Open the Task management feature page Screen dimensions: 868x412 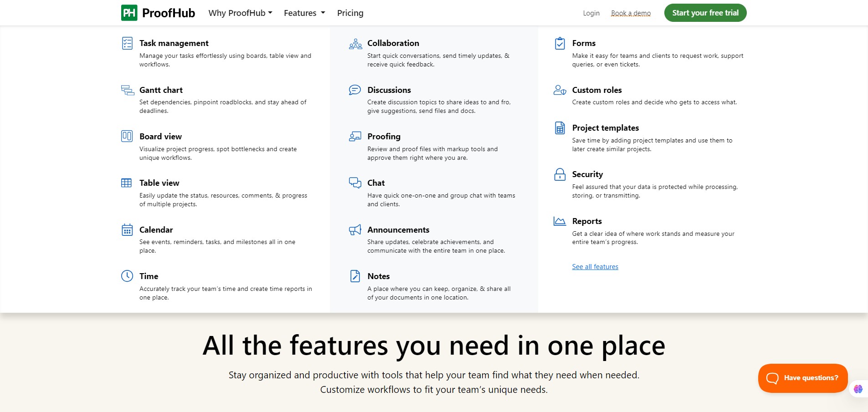[x=174, y=43]
